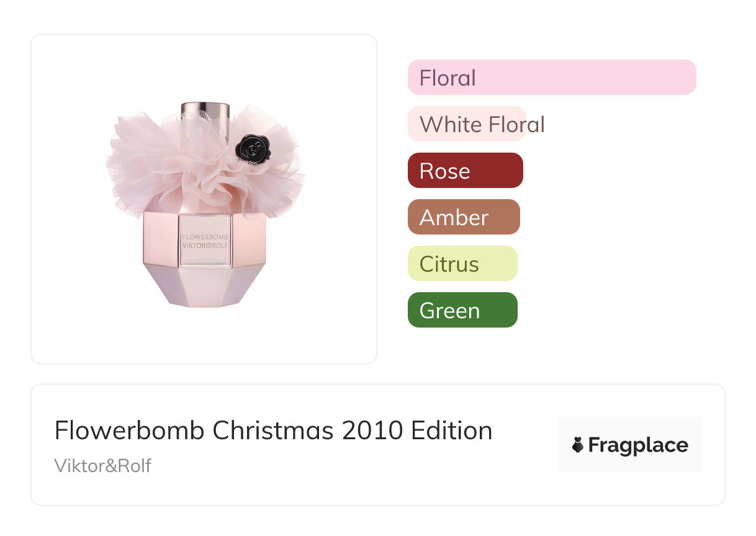Select the White Floral accord bar
This screenshot has width=756, height=536.
click(467, 124)
